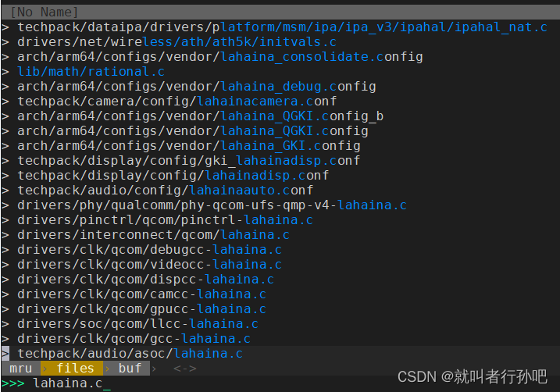Select the mru mode tab
560x392 pixels.
coord(20,368)
